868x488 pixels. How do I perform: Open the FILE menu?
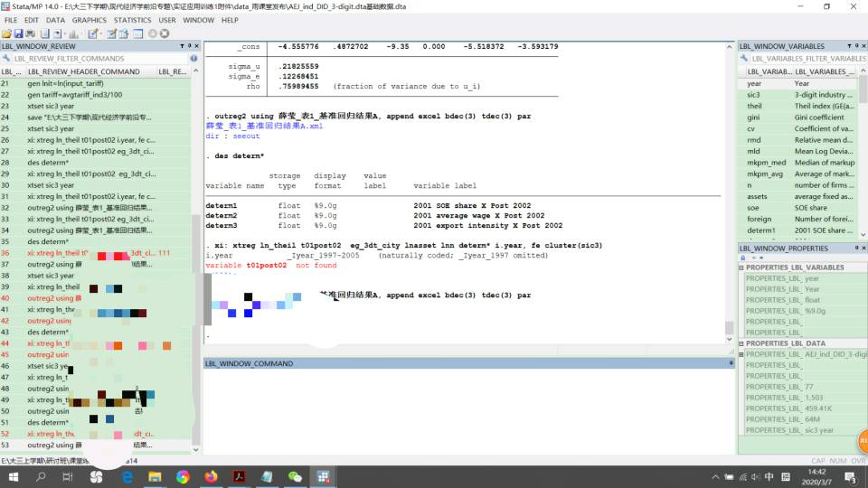[11, 20]
